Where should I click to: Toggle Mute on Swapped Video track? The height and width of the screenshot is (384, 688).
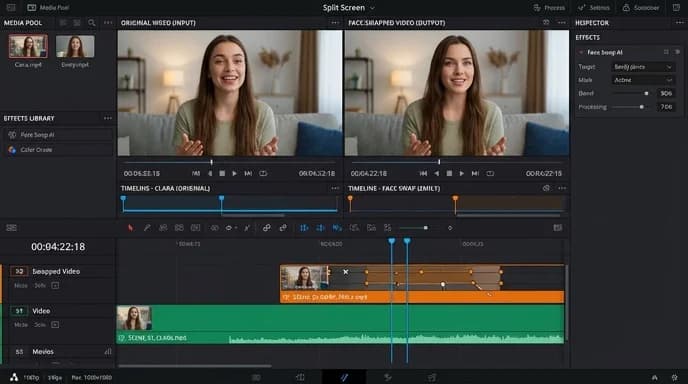pos(21,285)
